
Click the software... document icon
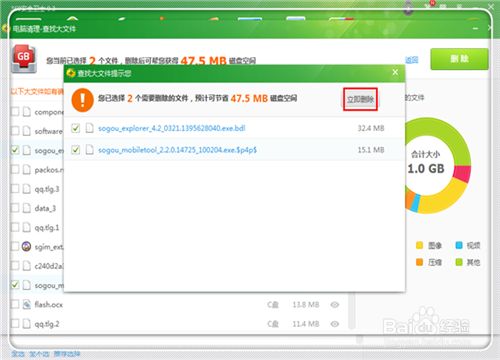coord(27,131)
